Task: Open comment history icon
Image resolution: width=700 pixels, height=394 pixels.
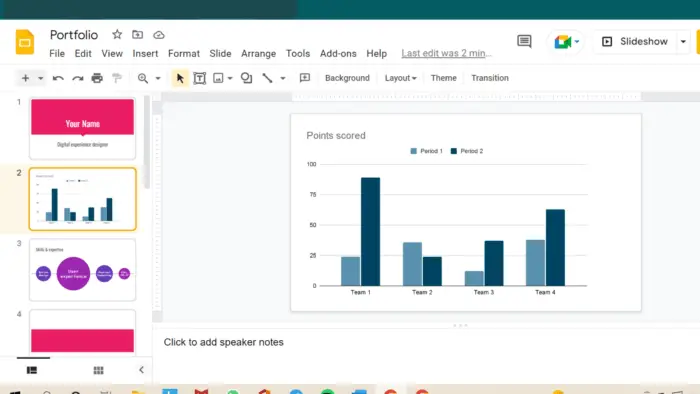Action: [524, 41]
